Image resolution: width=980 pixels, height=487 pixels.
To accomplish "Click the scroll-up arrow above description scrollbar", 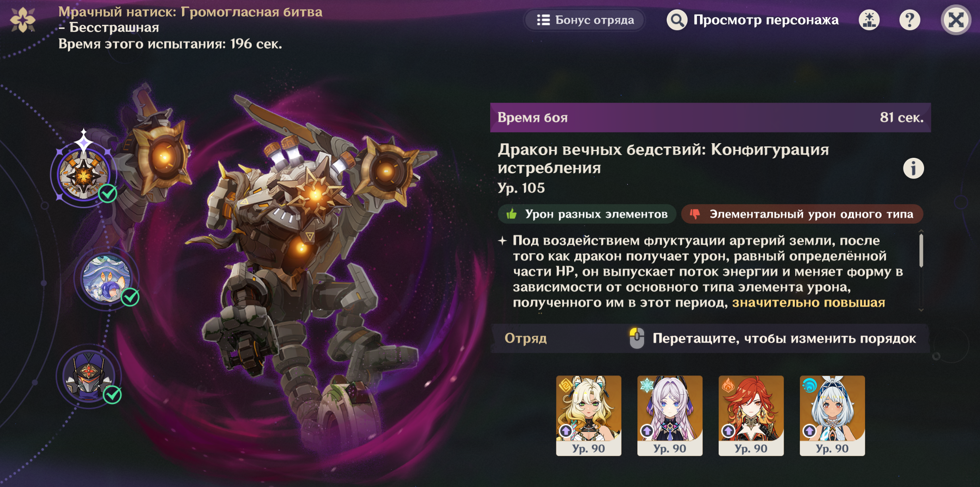I will point(921,231).
